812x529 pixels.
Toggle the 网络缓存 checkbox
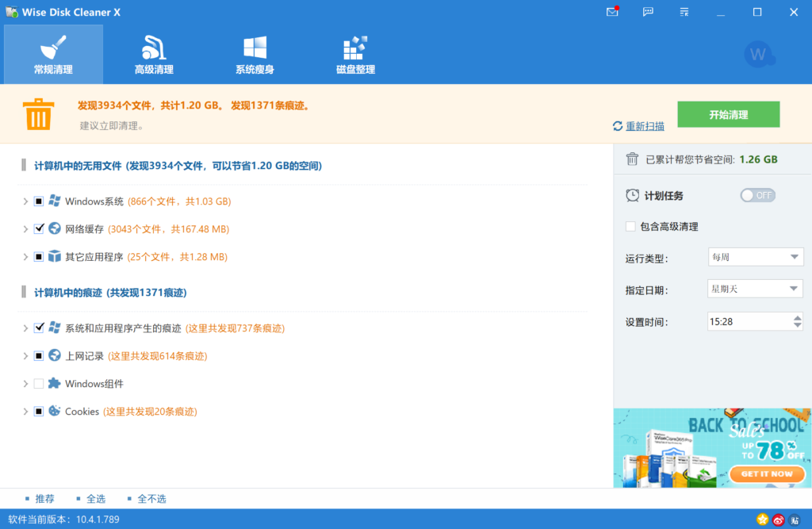tap(39, 228)
